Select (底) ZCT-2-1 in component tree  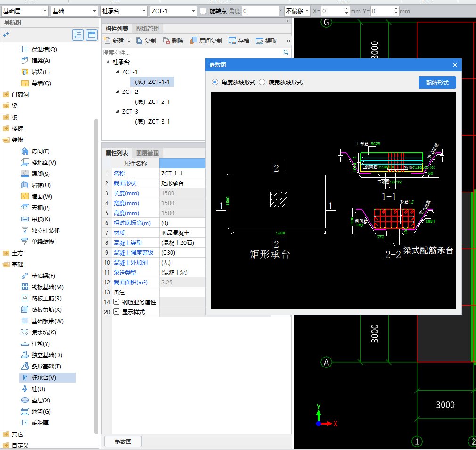tap(152, 102)
